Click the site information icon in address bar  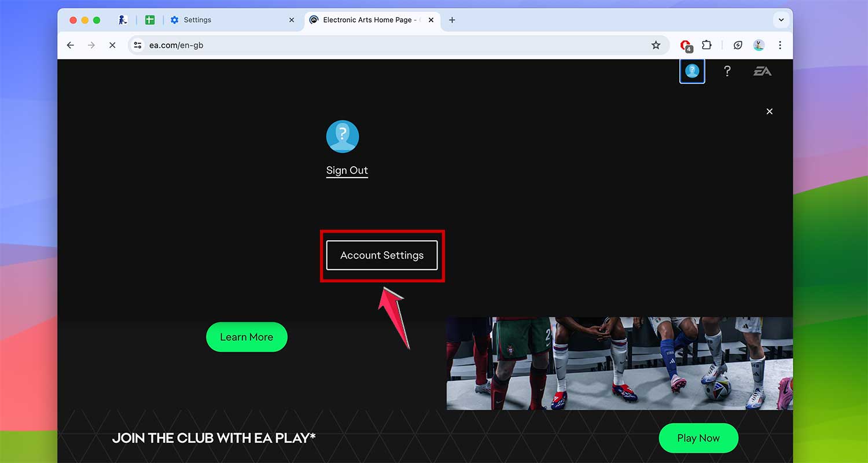(138, 45)
